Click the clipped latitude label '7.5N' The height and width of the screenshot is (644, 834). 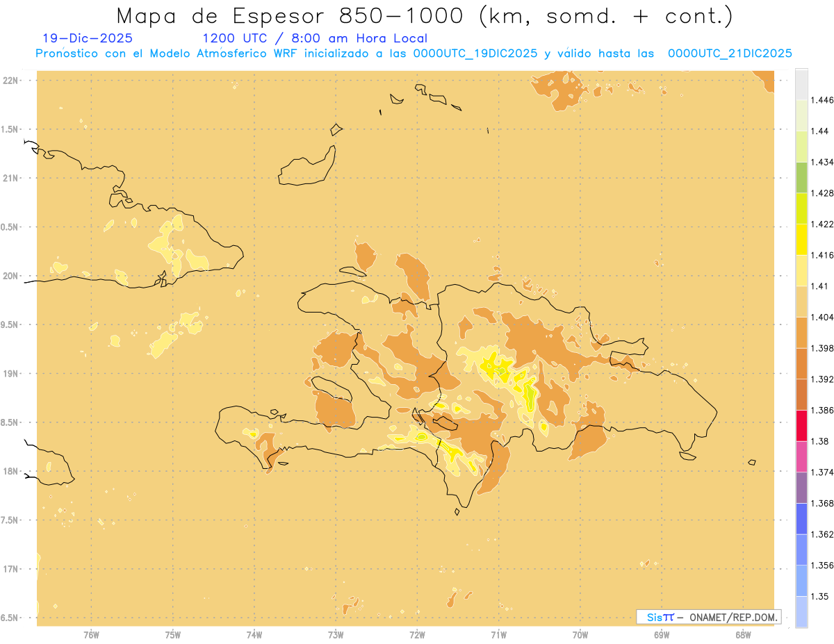click(10, 521)
